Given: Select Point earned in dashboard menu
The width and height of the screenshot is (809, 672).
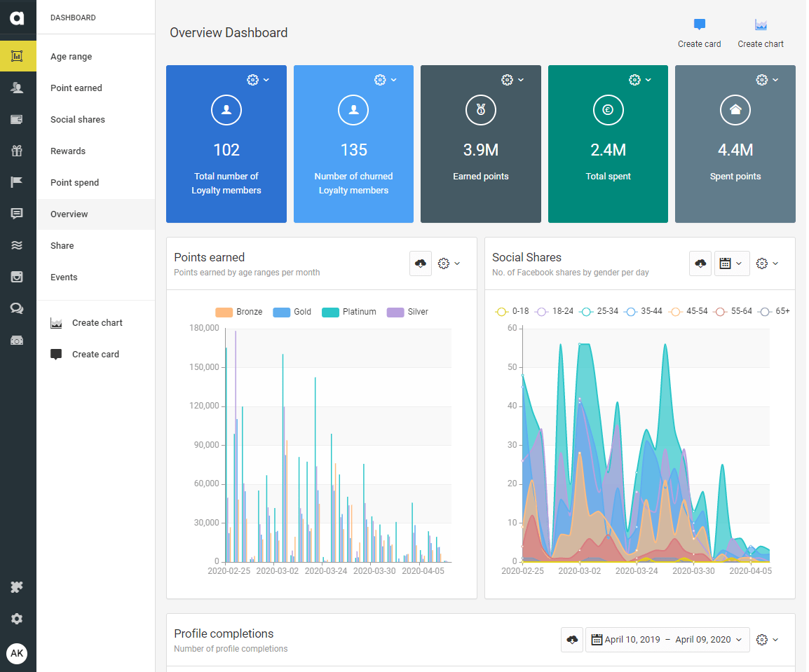Looking at the screenshot, I should point(96,88).
